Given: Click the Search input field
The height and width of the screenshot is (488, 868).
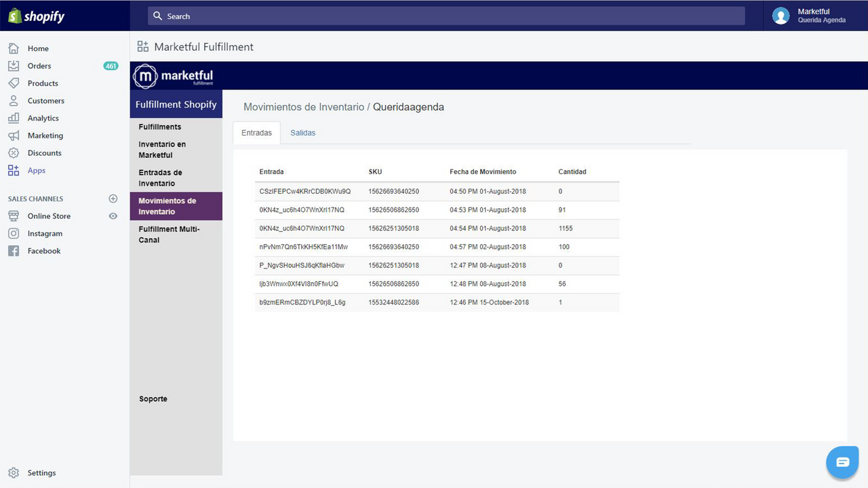Looking at the screenshot, I should pyautogui.click(x=446, y=16).
